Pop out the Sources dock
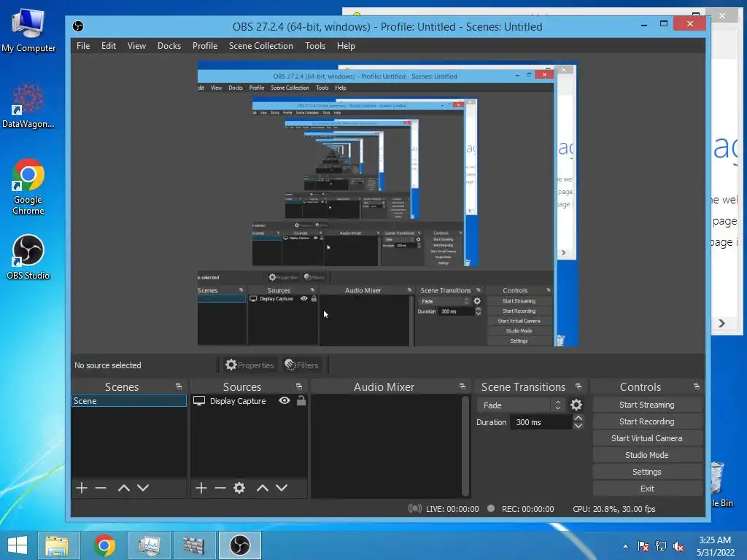Screen dimensions: 747x560 click(x=298, y=386)
